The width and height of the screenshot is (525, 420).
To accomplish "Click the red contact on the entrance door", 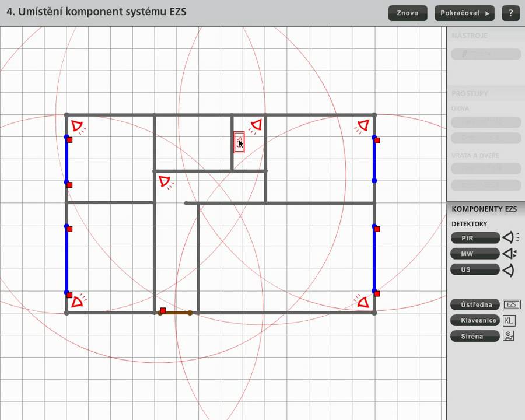I will (x=163, y=310).
